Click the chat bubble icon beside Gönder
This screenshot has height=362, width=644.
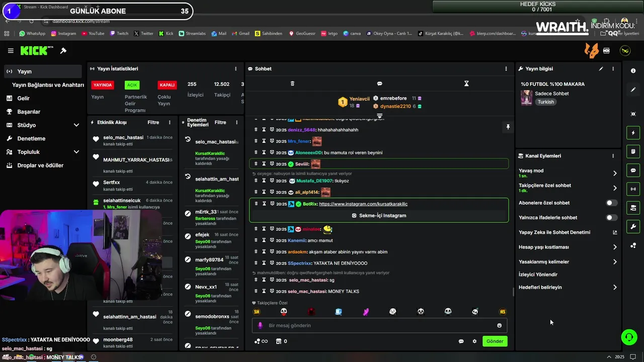(x=461, y=341)
